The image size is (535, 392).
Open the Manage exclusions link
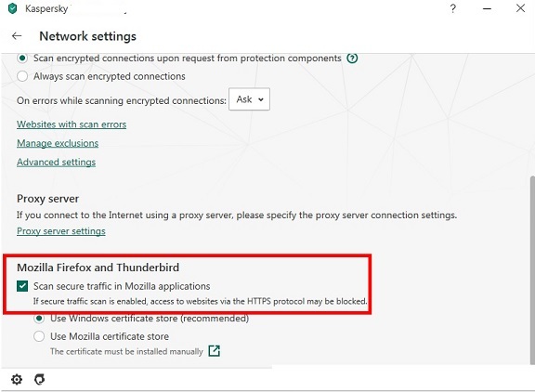58,143
